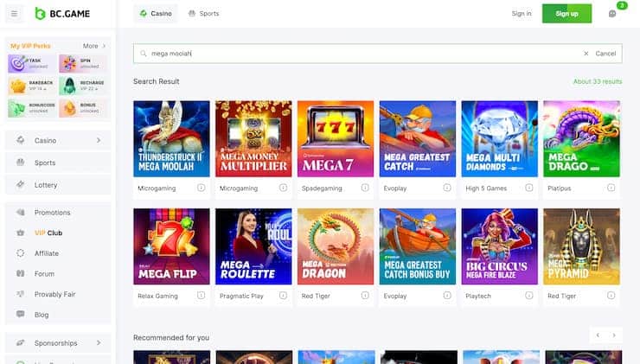This screenshot has height=364, width=640.
Task: Open Promotions in the sidebar
Action: pos(58,213)
